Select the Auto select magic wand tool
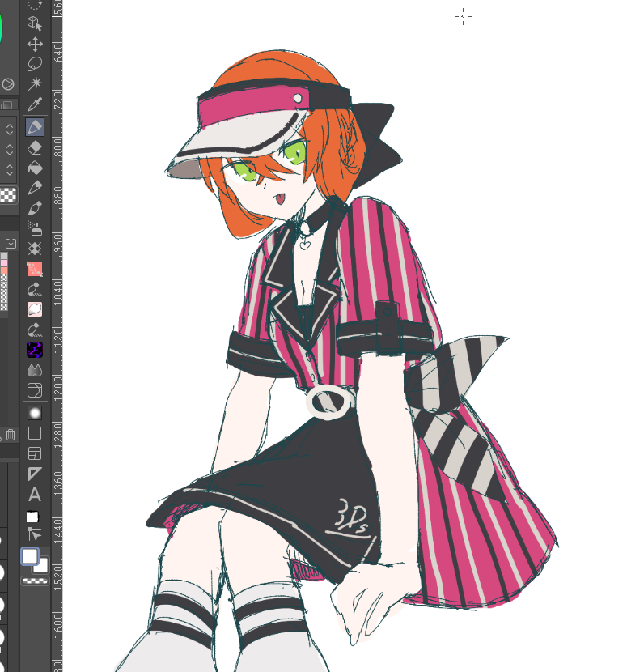The image size is (627, 672). [35, 83]
